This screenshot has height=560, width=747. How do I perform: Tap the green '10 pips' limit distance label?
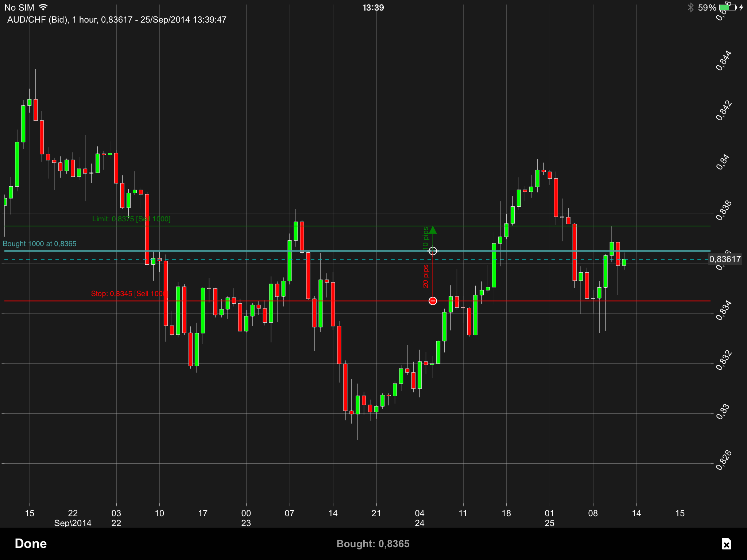[425, 238]
